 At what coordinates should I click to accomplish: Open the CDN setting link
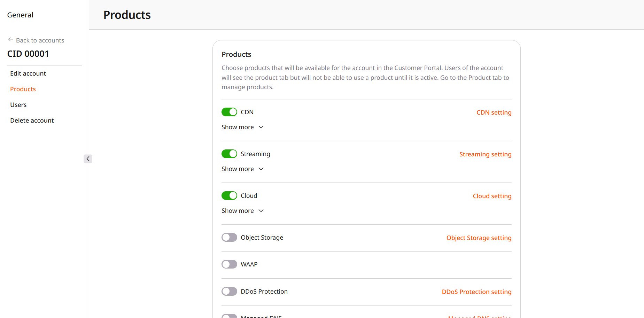click(x=494, y=113)
